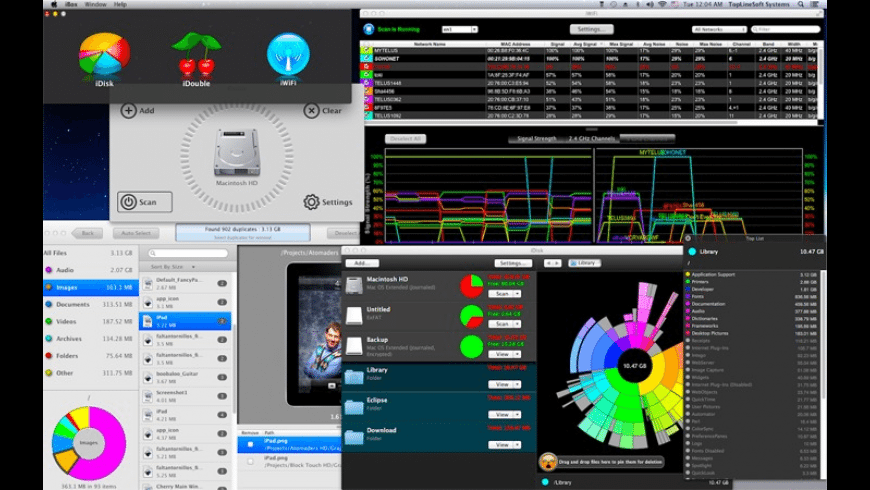This screenshot has height=490, width=870.
Task: Open the Window menu
Action: pyautogui.click(x=95, y=4)
